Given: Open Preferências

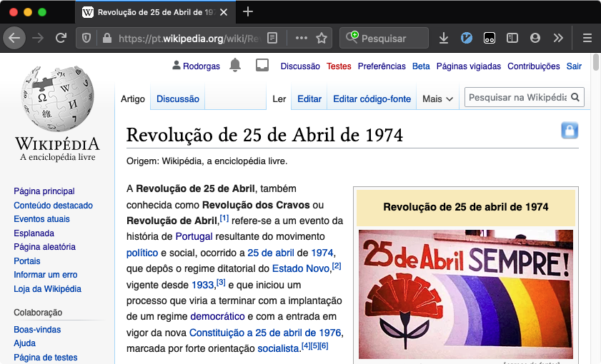Looking at the screenshot, I should point(382,66).
